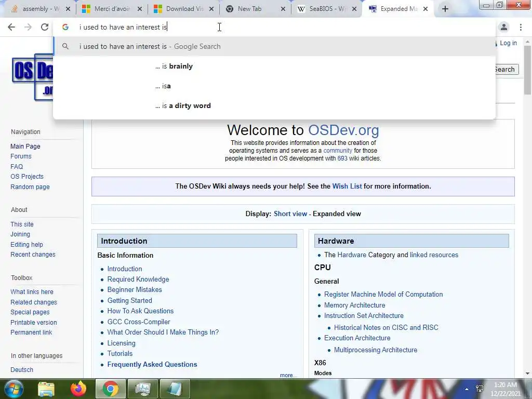Open the Chrome three-dot menu
The height and width of the screenshot is (399, 532).
521,27
